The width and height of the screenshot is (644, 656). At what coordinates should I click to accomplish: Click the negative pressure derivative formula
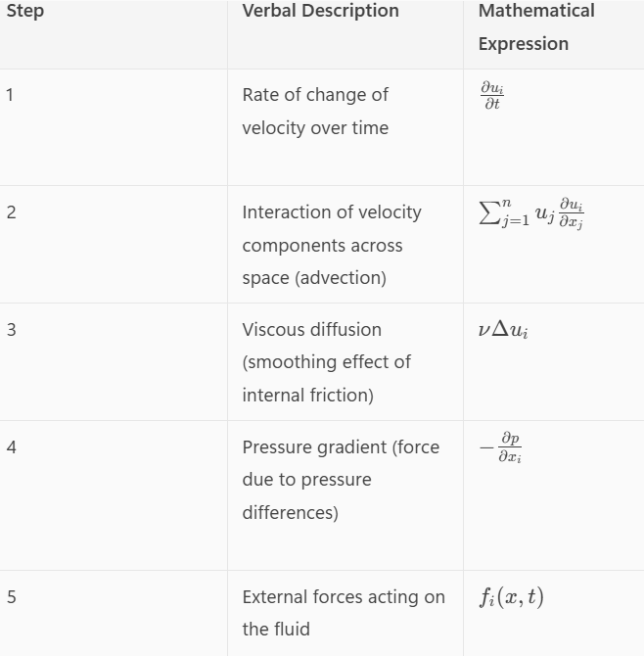pyautogui.click(x=500, y=447)
